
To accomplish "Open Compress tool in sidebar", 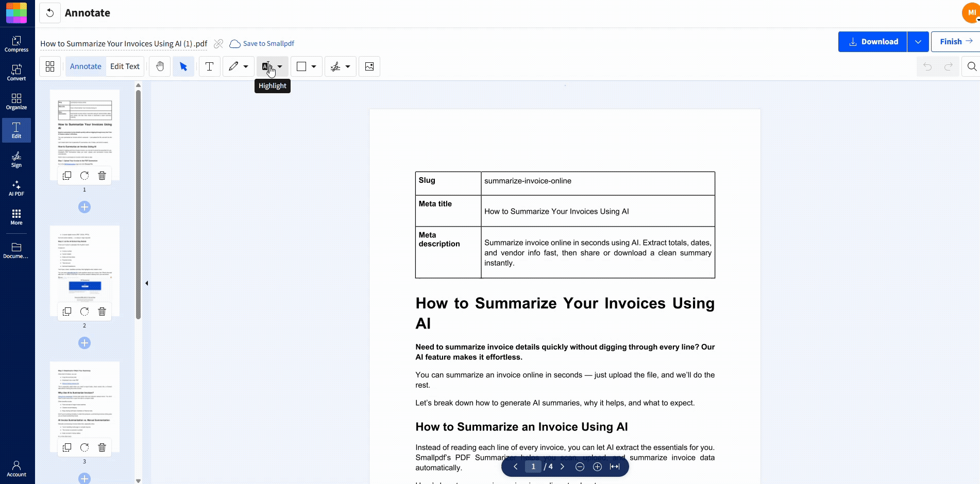I will point(16,44).
